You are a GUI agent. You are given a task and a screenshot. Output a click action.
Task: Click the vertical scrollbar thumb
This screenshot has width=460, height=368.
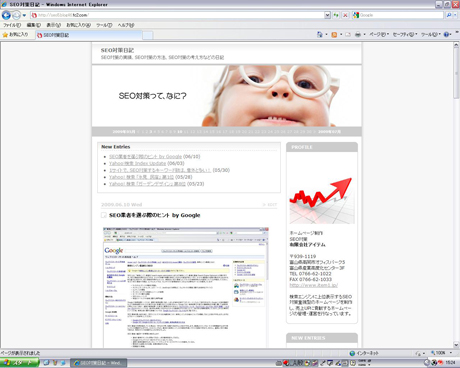[x=456, y=73]
